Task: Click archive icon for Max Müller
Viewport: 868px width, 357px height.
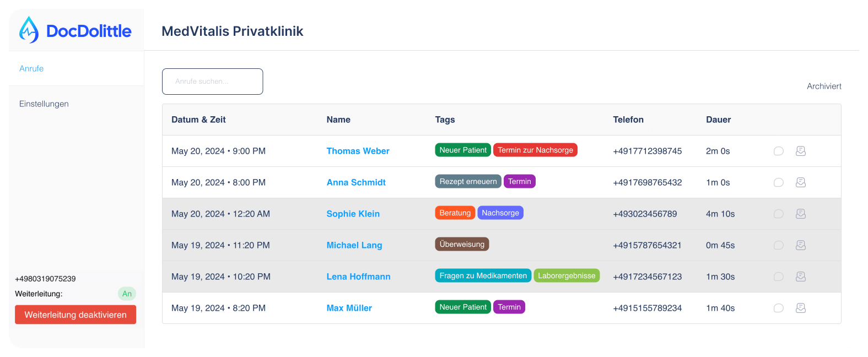Action: point(801,308)
